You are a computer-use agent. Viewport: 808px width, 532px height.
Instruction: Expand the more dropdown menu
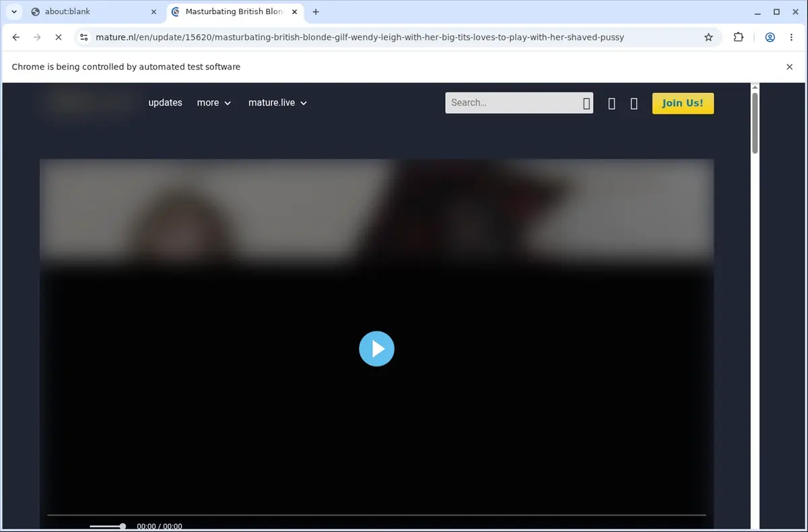pyautogui.click(x=213, y=103)
